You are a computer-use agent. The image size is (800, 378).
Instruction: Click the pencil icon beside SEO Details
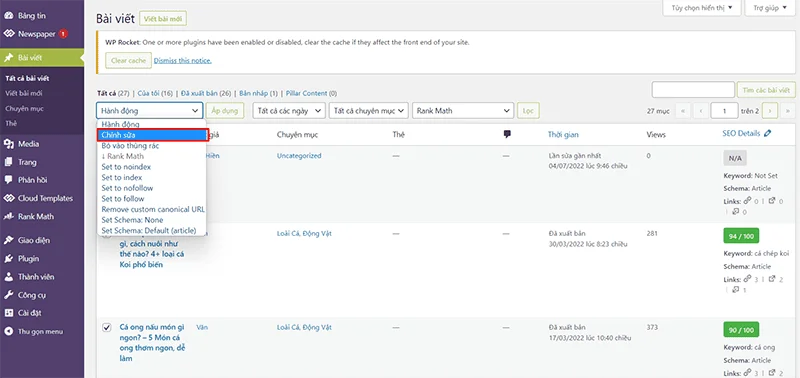[x=768, y=134]
